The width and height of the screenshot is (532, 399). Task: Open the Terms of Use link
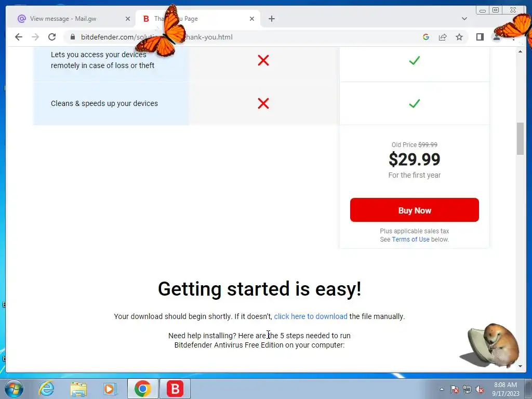click(x=410, y=239)
